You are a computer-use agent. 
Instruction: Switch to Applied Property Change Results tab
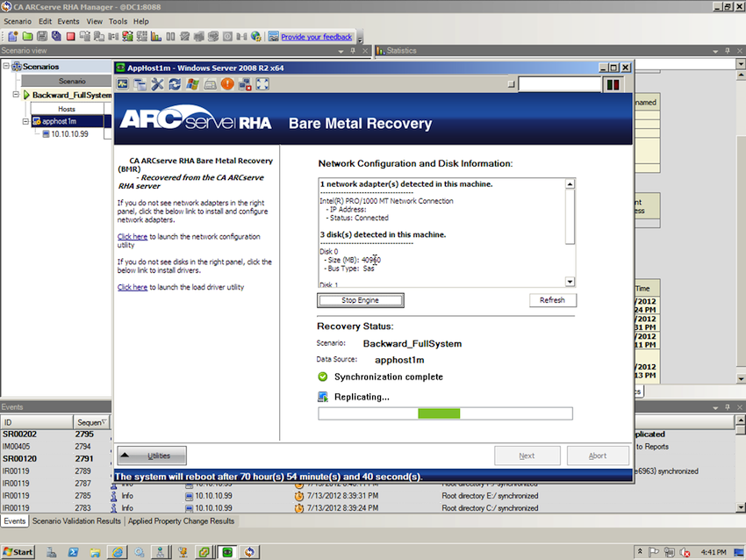click(x=182, y=521)
